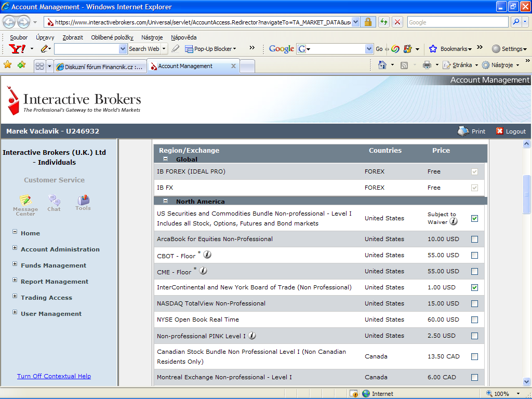Show info icon next to CME - Floor

(x=203, y=271)
